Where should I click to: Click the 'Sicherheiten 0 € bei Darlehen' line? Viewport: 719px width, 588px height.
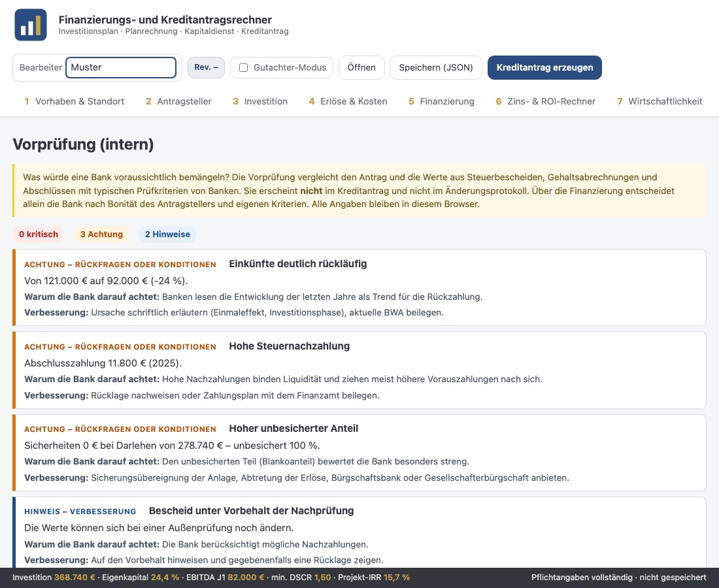coord(172,446)
